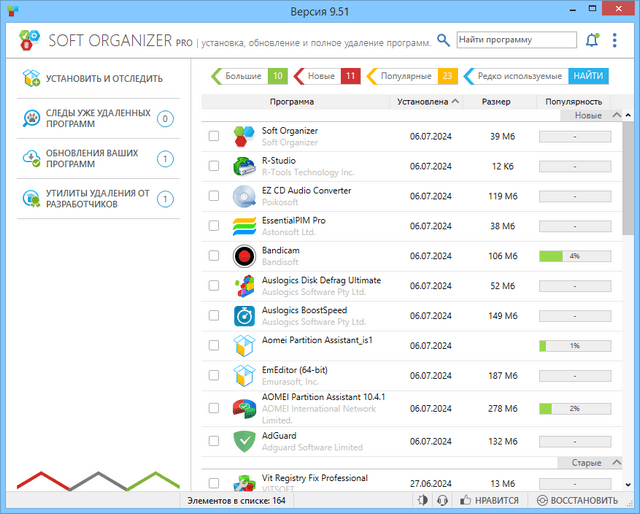Sort by the Установлена column
This screenshot has width=640, height=514.
pyautogui.click(x=428, y=101)
